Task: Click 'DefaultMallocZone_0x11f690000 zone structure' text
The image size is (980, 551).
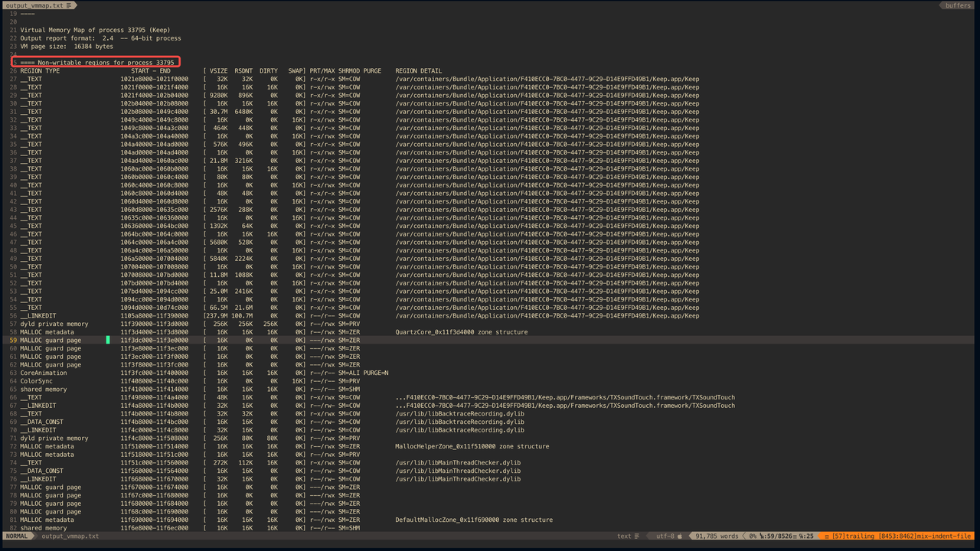Action: 473,520
